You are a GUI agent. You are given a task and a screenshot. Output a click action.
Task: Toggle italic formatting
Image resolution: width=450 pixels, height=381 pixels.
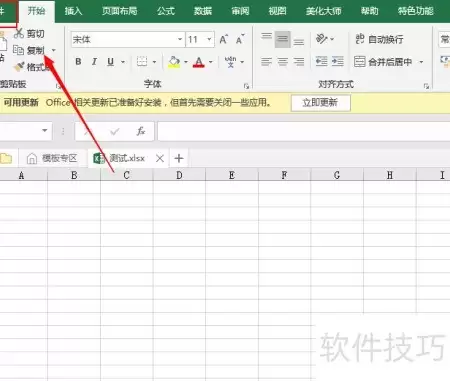coord(94,62)
